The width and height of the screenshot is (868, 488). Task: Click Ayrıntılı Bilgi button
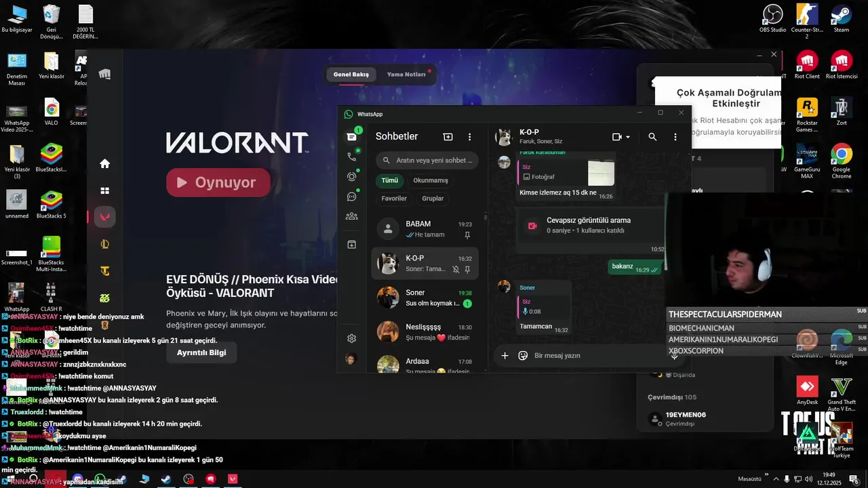201,352
